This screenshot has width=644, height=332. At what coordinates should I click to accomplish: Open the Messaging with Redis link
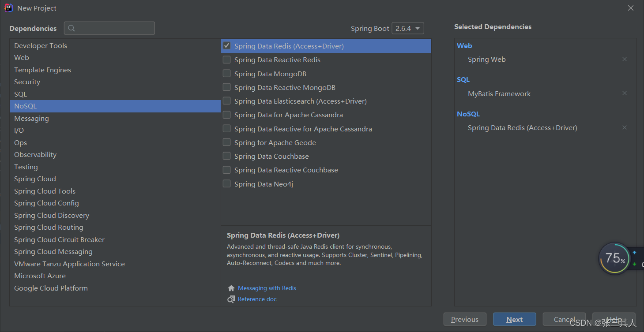(267, 288)
